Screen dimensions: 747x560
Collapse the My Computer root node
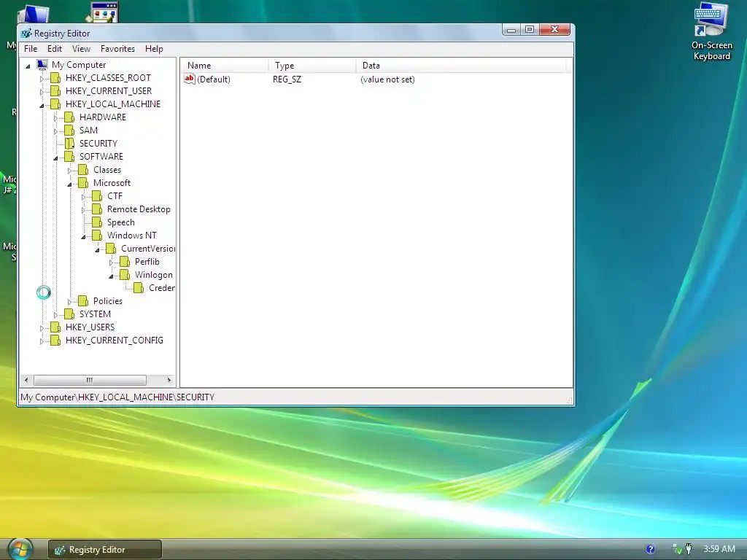pyautogui.click(x=28, y=66)
